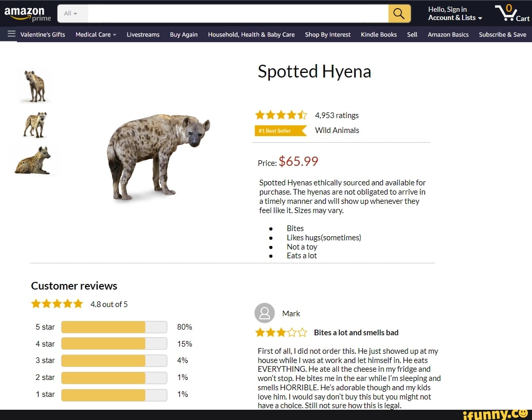Click the 5 star rating bar
Viewport: 532px width, 420px height.
[114, 327]
